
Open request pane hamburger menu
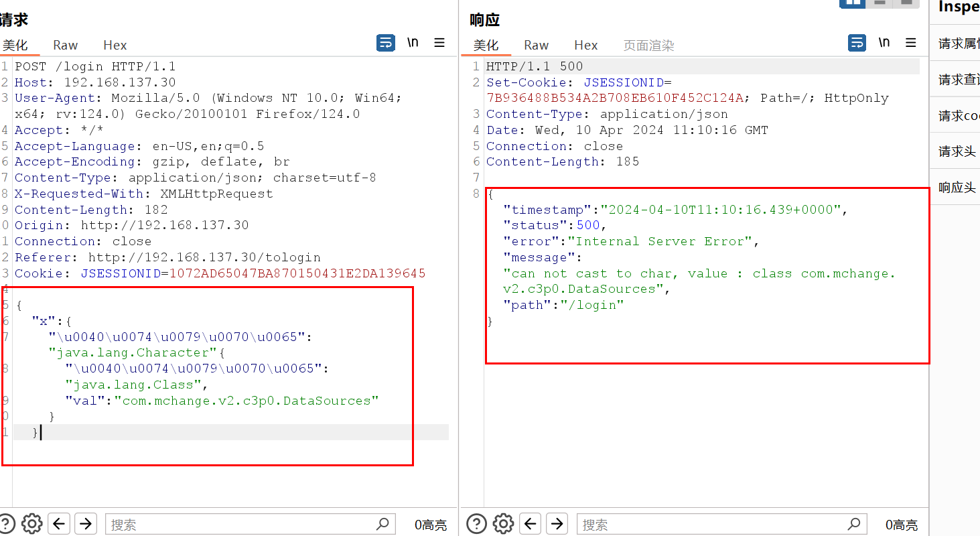439,42
